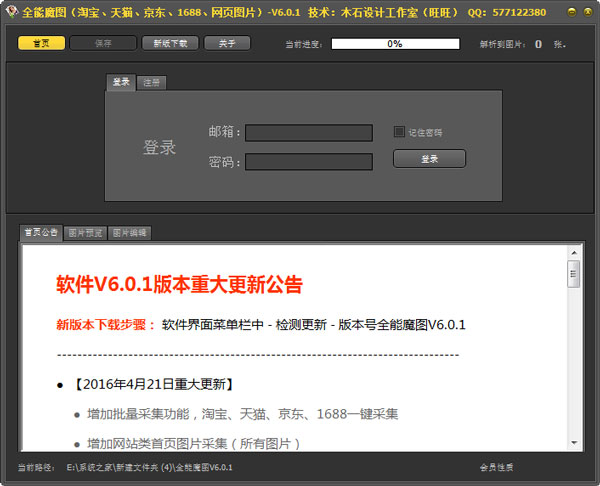The height and width of the screenshot is (486, 600).
Task: Select the 登录 tab
Action: [121, 82]
